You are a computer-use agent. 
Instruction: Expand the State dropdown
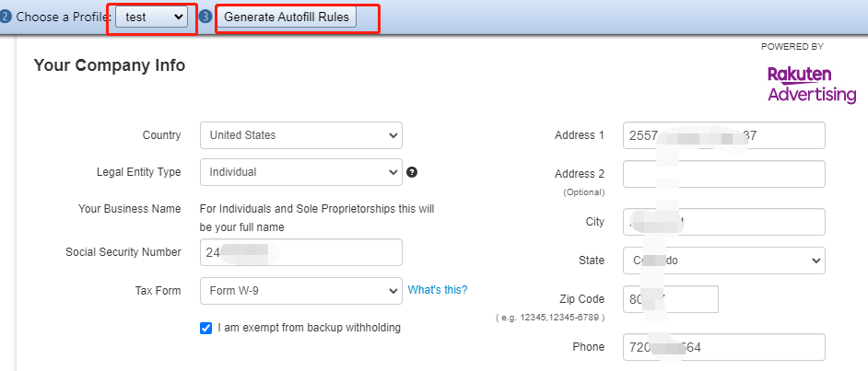tap(724, 261)
